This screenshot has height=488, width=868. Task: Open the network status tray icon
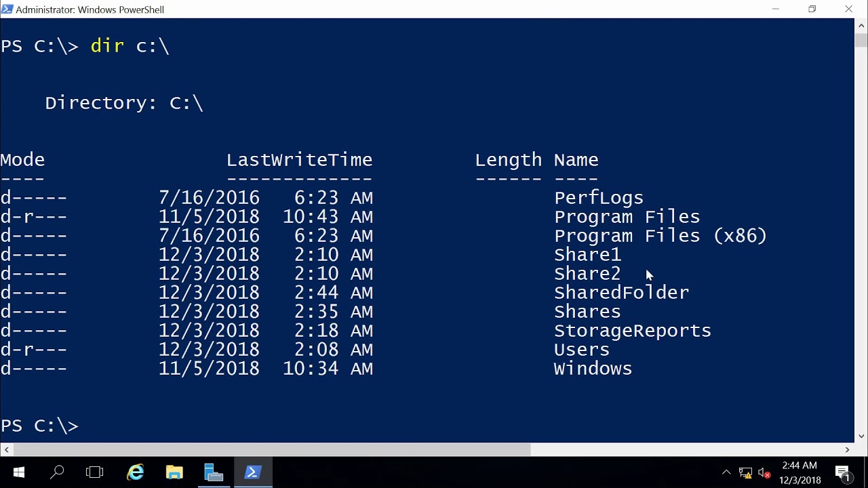pyautogui.click(x=745, y=472)
